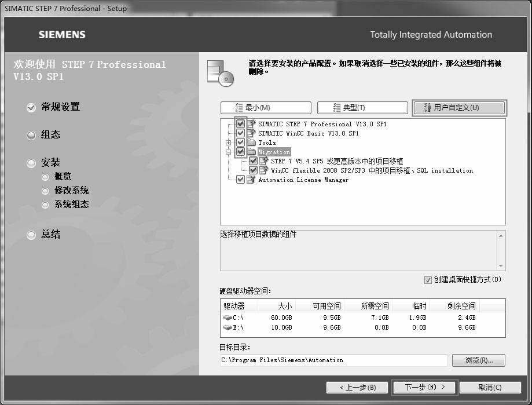Click the 安装 step indicator
The image size is (532, 405).
pos(31,163)
